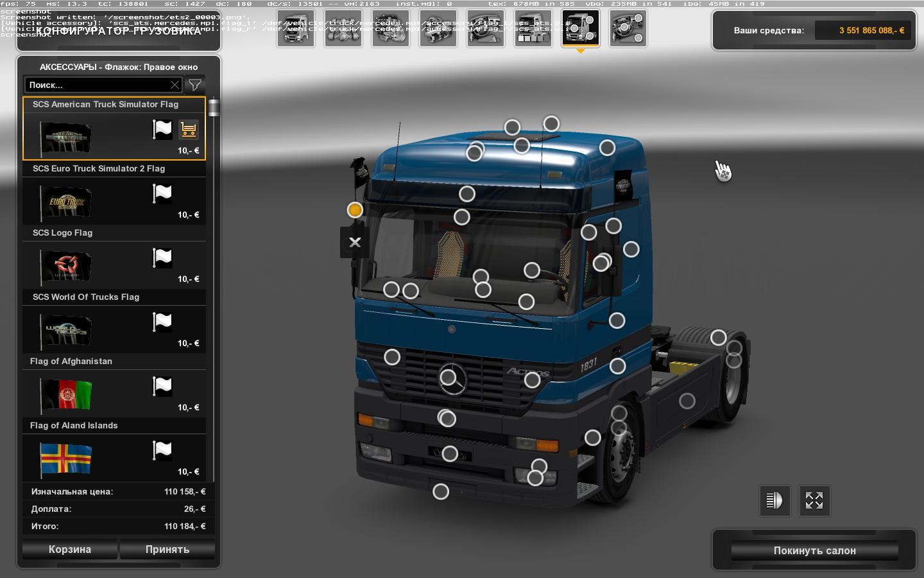Close the selected accessory slot with X
This screenshot has width=924, height=578.
(x=354, y=242)
